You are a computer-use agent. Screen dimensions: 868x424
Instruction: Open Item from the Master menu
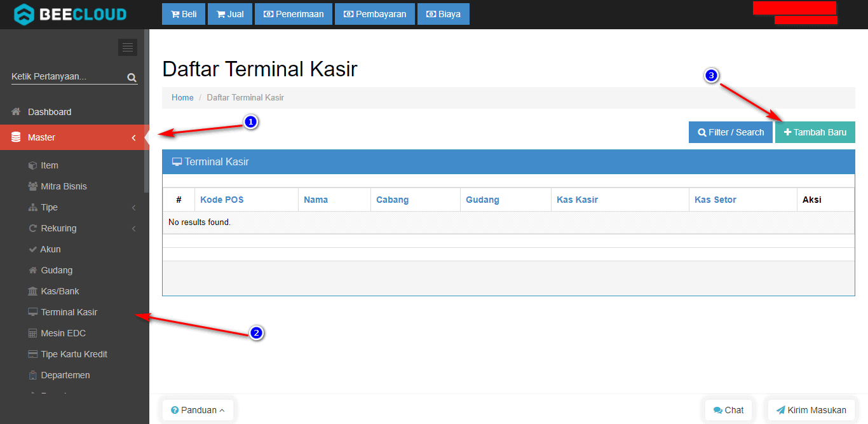tap(49, 165)
